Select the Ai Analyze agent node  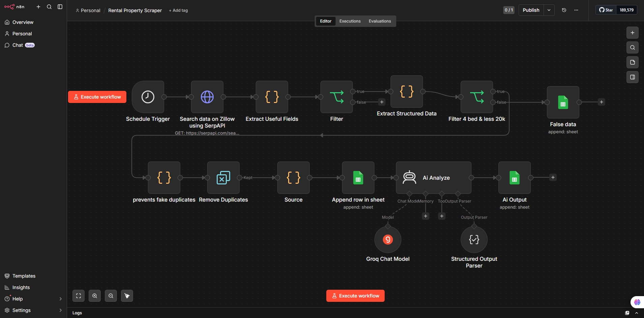[x=434, y=178]
